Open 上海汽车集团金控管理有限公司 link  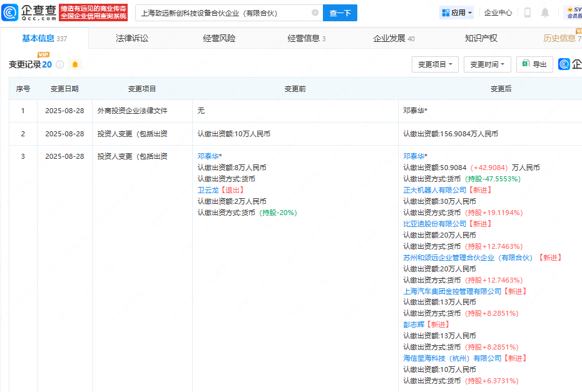tap(452, 291)
